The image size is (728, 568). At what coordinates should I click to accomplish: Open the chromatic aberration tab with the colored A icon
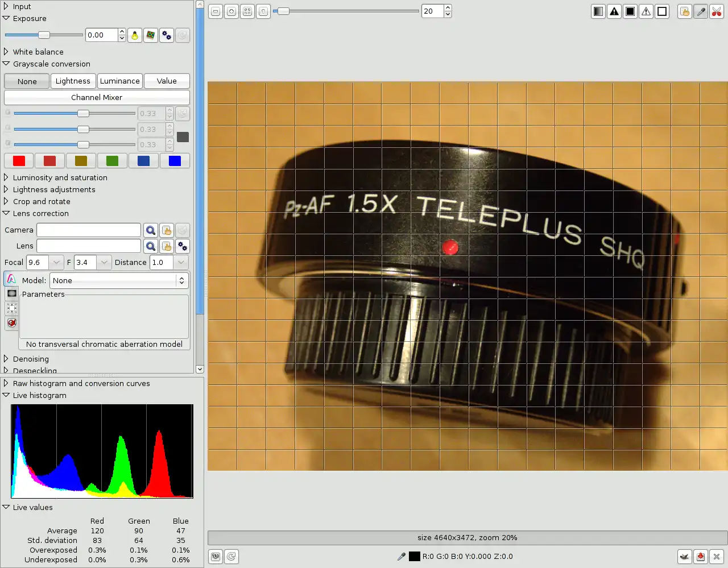click(11, 279)
